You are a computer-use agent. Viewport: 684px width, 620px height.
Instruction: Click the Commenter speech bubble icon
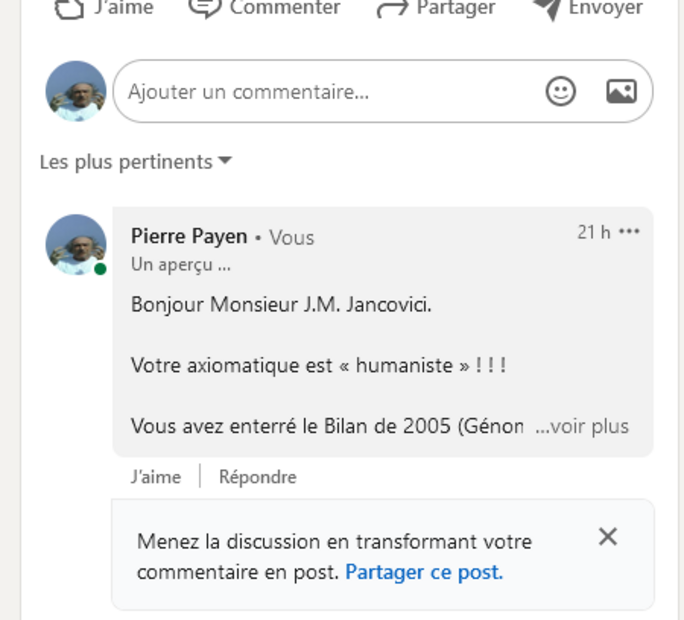[x=204, y=8]
